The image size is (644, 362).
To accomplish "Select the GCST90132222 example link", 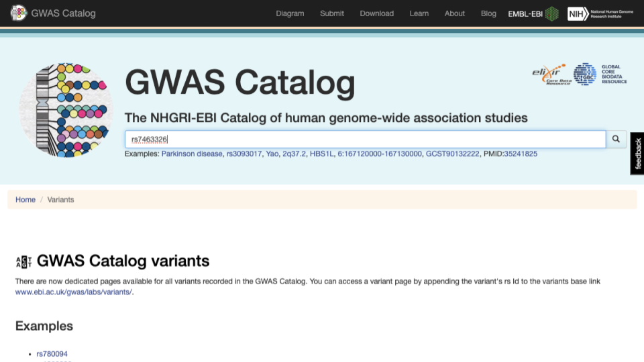I will click(452, 154).
